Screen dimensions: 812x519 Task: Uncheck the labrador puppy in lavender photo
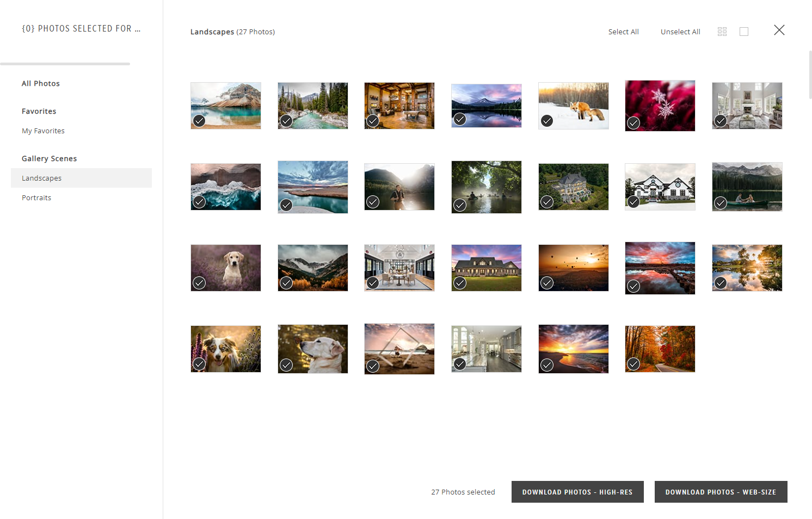click(x=199, y=283)
